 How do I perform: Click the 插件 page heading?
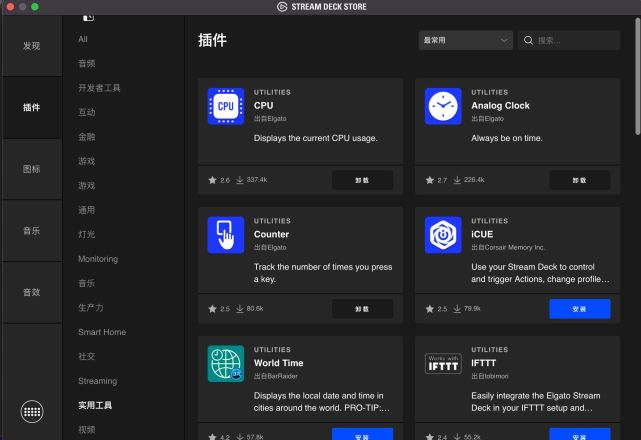coord(212,40)
